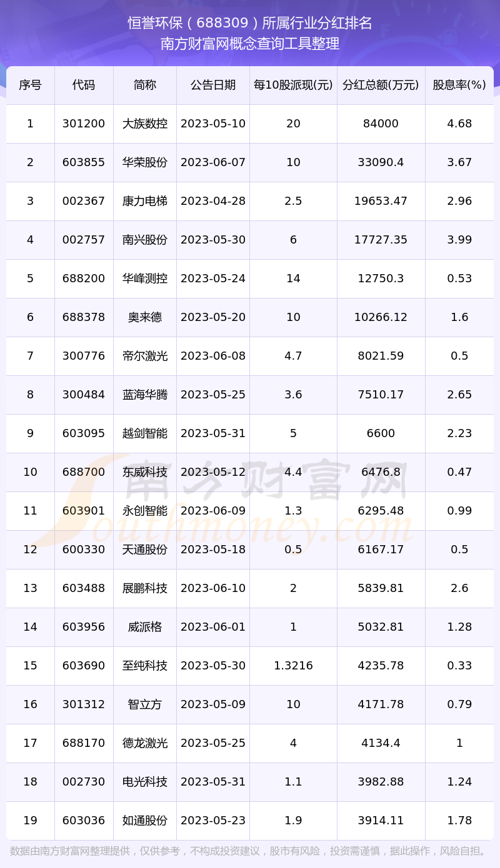Select stock name 东威科技
The height and width of the screenshot is (868, 500).
click(x=145, y=472)
